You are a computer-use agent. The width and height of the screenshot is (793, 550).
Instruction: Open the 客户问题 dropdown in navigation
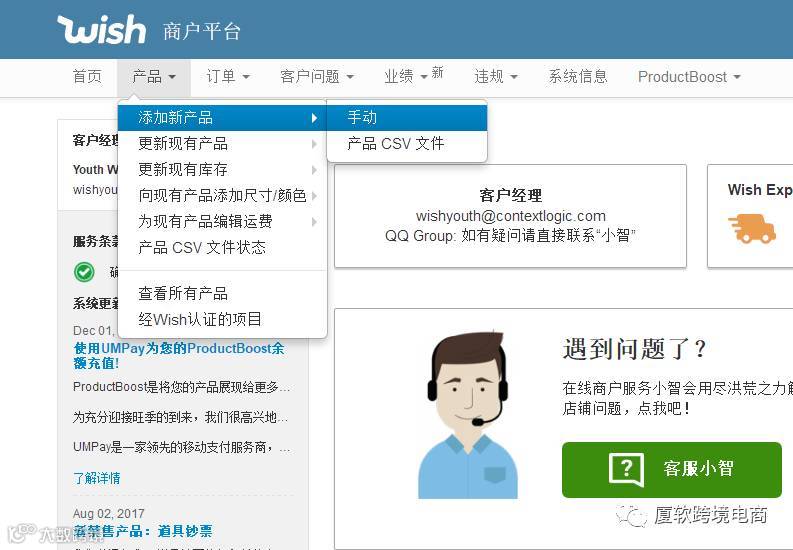(317, 77)
